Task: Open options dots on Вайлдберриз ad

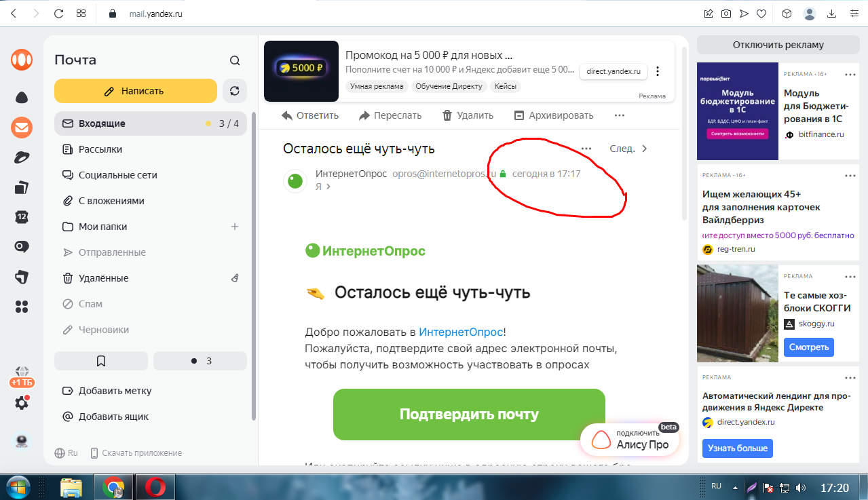Action: 850,175
